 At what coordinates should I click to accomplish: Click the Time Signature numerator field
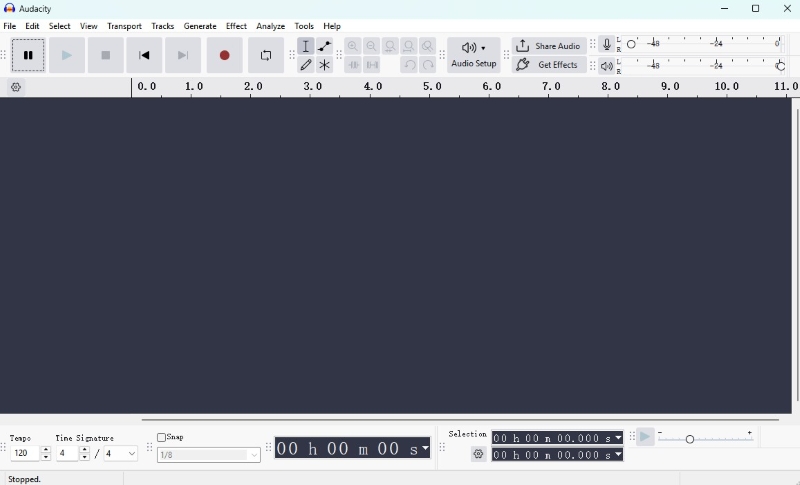[x=67, y=453]
